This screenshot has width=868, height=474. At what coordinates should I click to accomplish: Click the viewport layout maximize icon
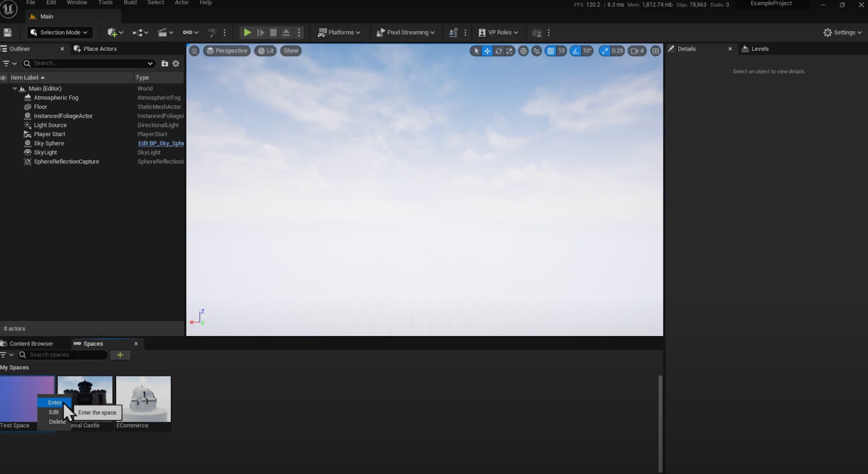655,51
